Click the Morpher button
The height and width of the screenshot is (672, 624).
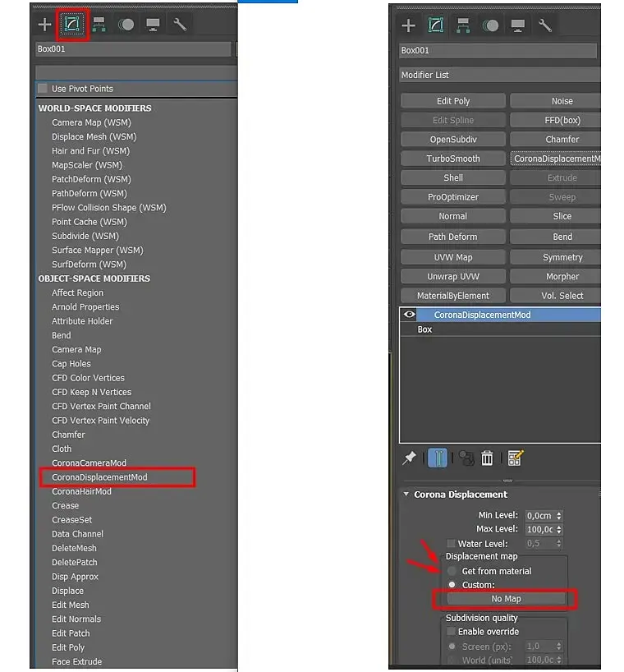pos(556,276)
